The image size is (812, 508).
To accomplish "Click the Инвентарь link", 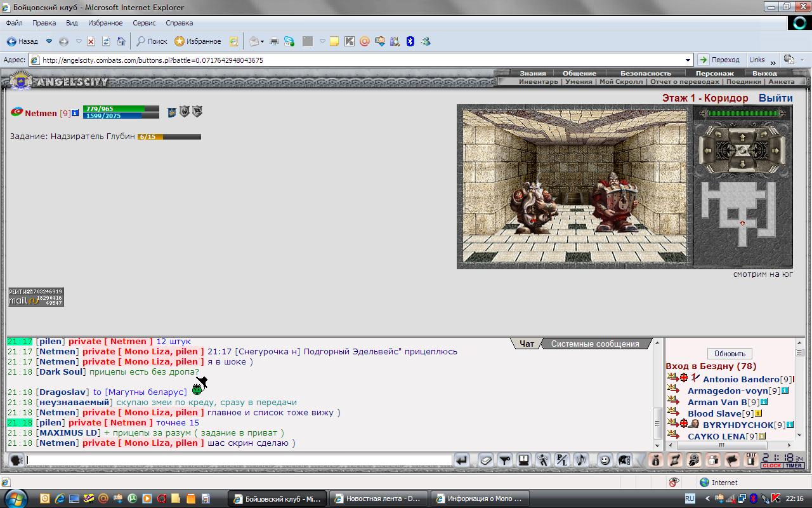I will [538, 82].
